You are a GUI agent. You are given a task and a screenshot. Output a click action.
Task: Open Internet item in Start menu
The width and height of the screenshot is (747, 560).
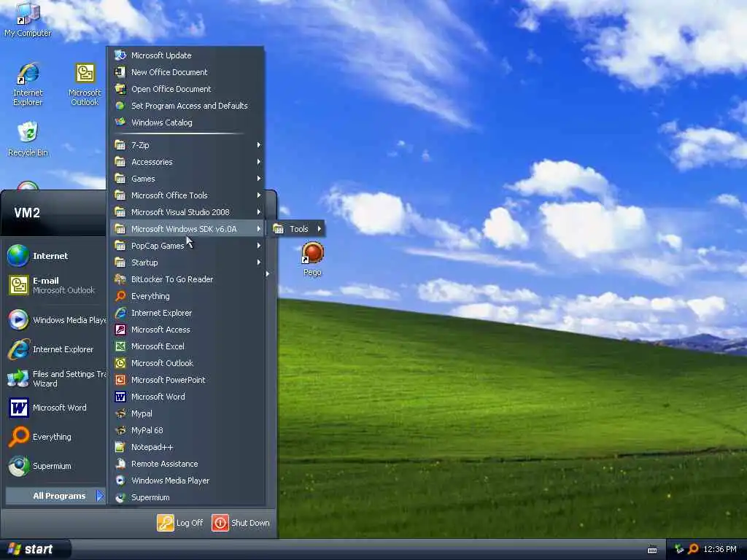click(55, 256)
